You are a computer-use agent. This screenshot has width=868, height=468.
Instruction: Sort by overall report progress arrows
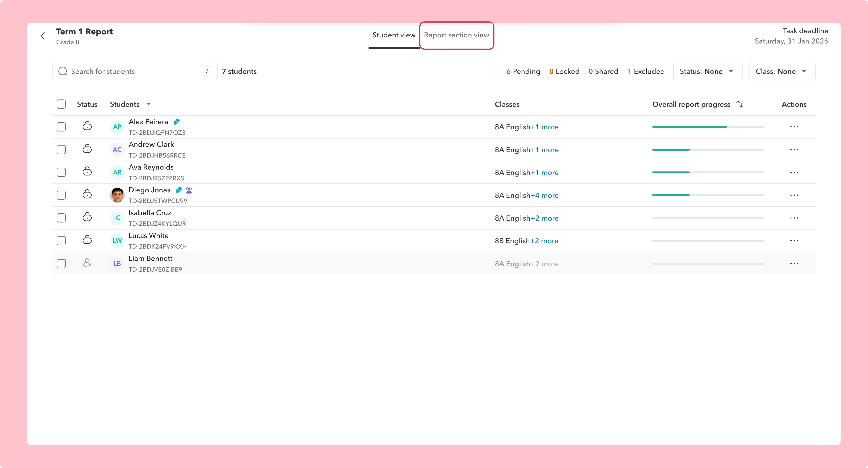(740, 104)
